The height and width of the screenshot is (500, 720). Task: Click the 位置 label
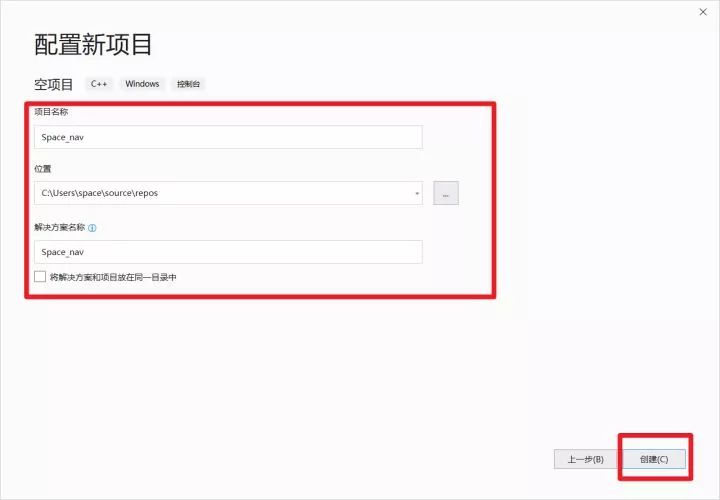click(x=43, y=169)
